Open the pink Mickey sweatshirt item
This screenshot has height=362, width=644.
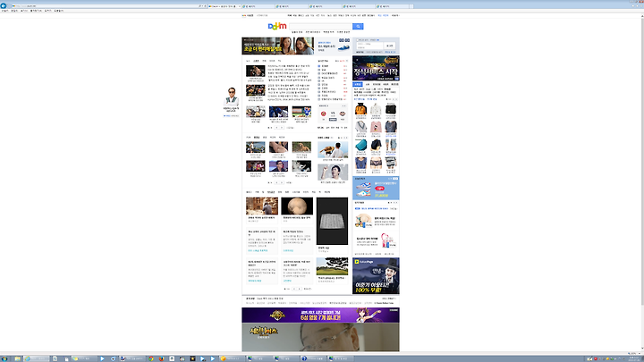click(x=376, y=127)
